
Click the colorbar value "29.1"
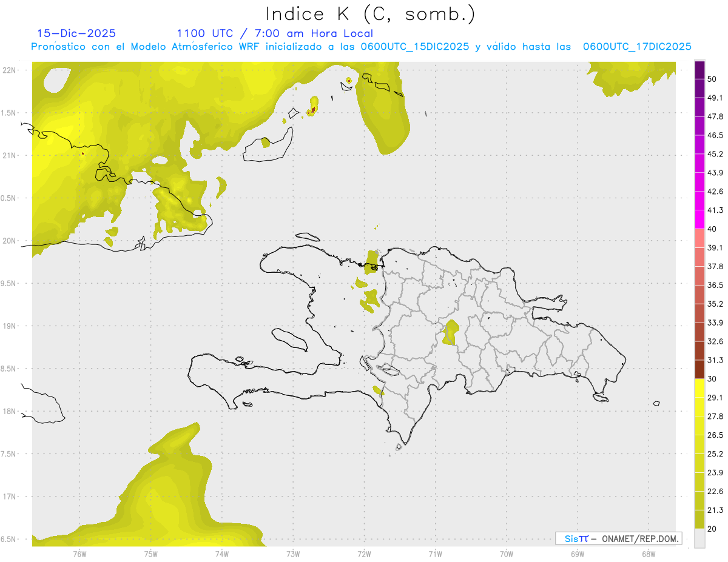point(715,398)
